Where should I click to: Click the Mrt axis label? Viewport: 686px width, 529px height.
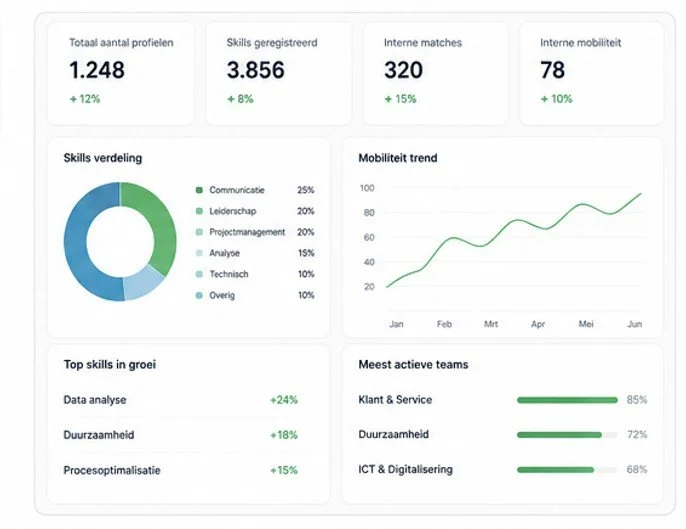click(x=491, y=324)
